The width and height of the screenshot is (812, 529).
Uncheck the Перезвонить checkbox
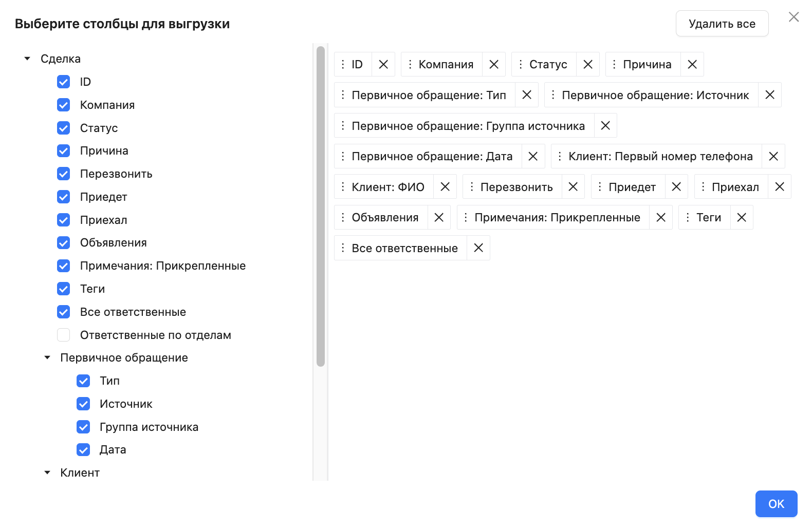click(64, 174)
